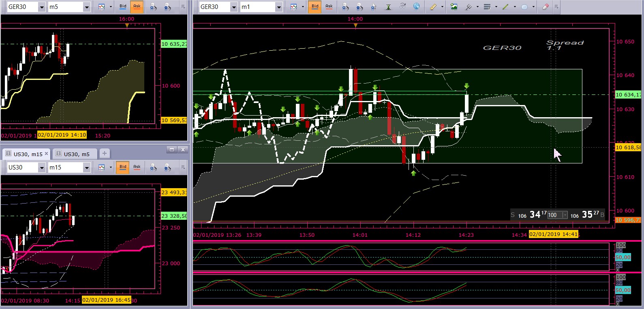This screenshot has height=309, width=644.
Task: Toggle Bid price in GER30 m1 chart
Action: tap(315, 7)
